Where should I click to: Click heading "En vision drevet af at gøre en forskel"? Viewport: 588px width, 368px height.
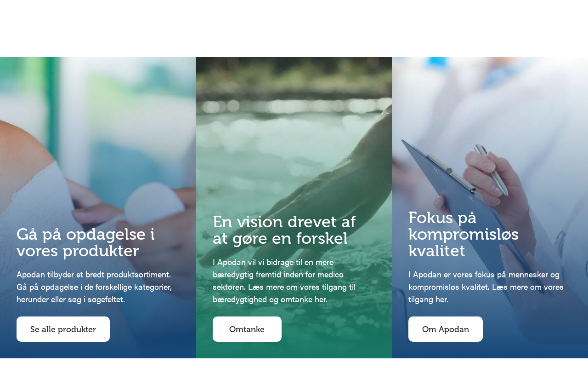pos(284,230)
